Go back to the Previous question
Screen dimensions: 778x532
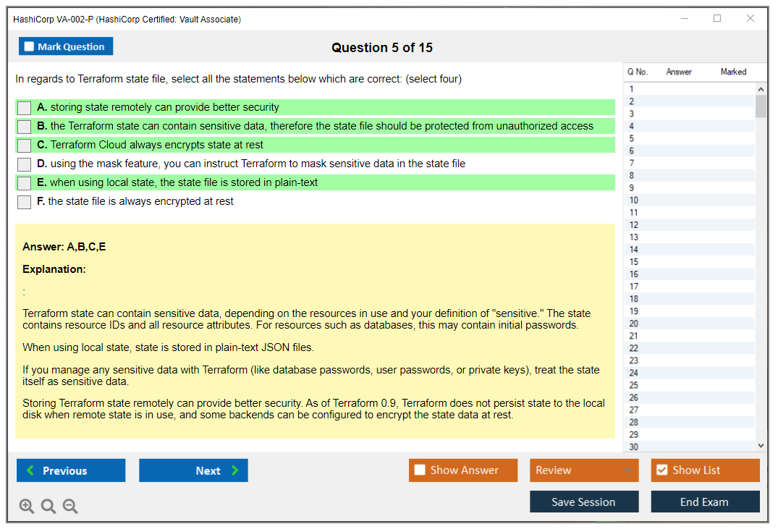coord(71,470)
